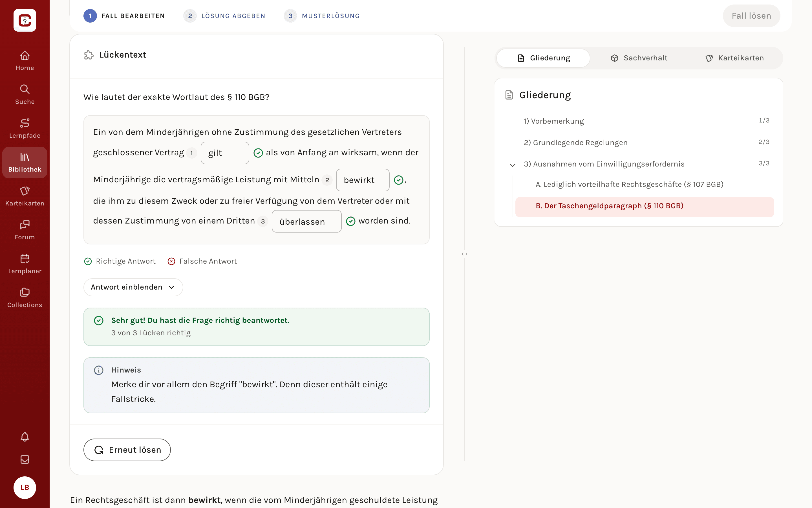Screen dimensions: 812x508
Task: Click the app logo in the sidebar
Action: [x=25, y=20]
